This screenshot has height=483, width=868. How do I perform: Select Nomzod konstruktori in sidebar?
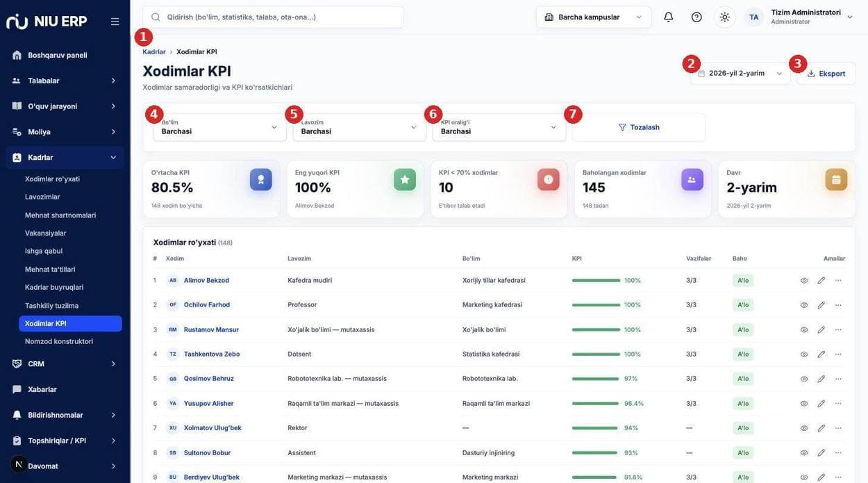pos(59,341)
